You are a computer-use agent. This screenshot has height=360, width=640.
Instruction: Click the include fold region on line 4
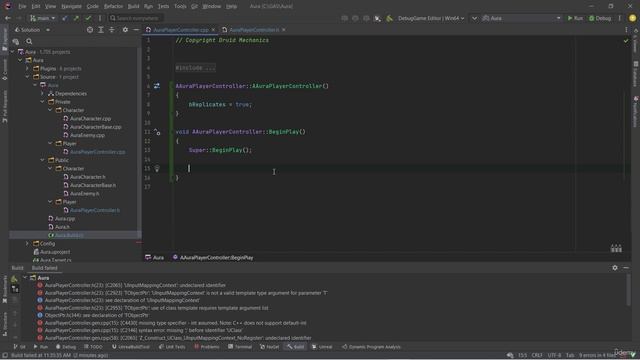(x=195, y=68)
